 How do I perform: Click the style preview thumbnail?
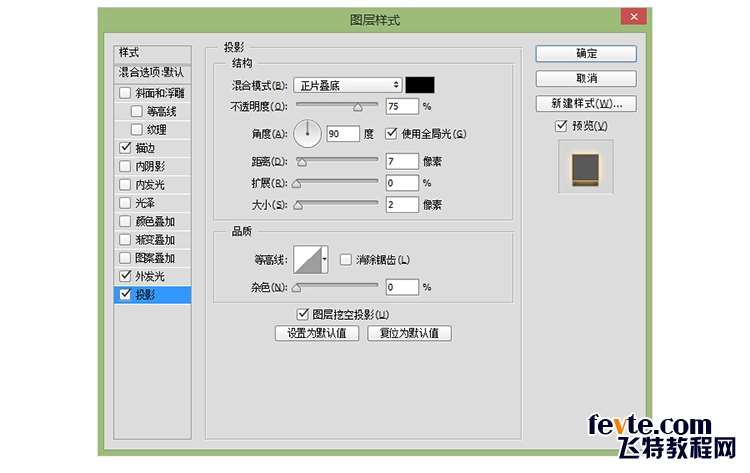click(585, 167)
